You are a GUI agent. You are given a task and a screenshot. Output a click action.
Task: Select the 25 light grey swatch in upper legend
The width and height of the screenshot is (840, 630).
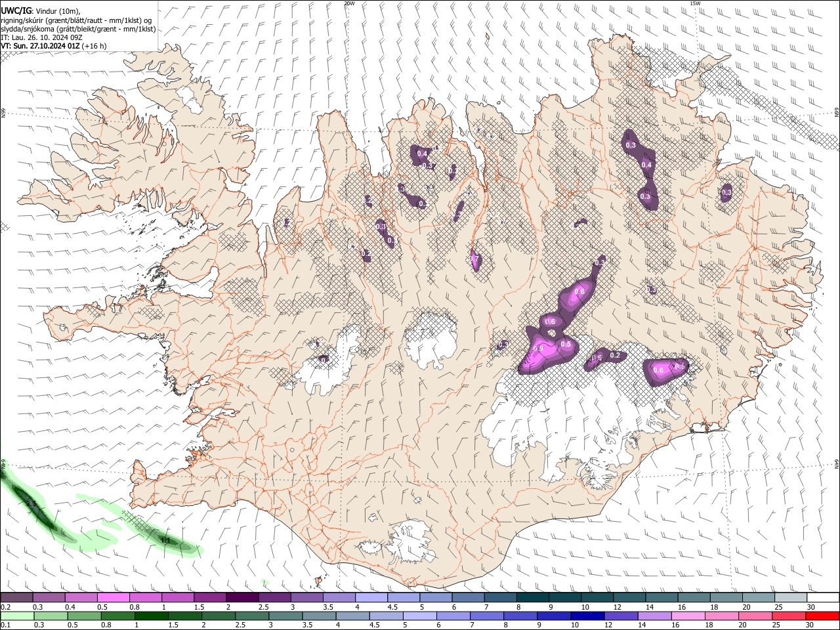[x=791, y=598]
